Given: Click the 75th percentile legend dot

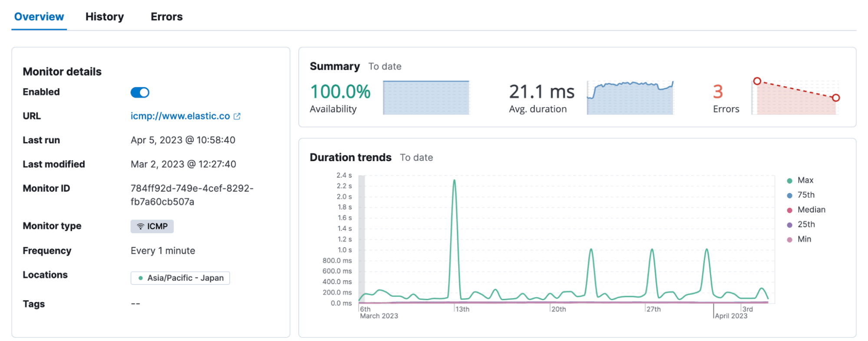Looking at the screenshot, I should tap(789, 195).
